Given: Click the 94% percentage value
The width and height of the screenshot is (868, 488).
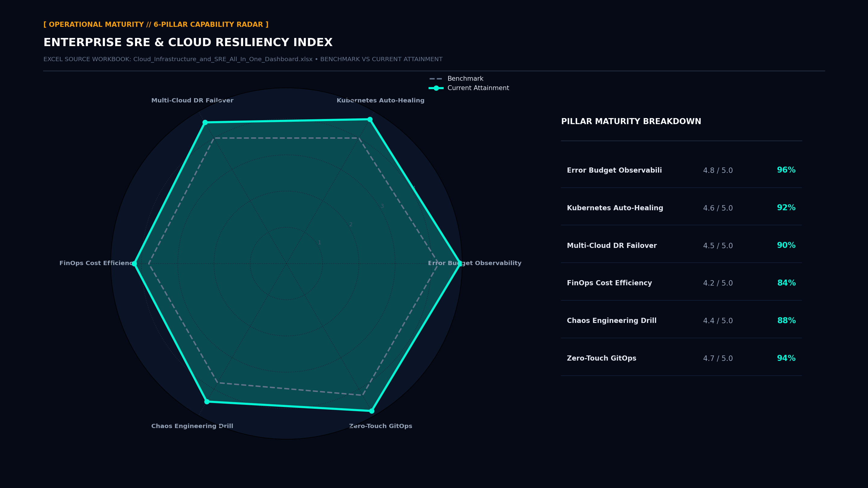Looking at the screenshot, I should pos(786,358).
